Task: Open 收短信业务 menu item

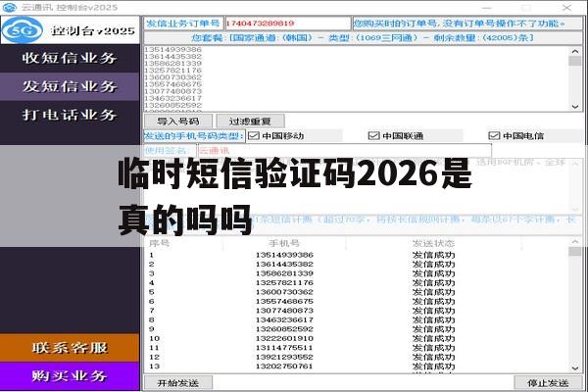Action: 70,58
